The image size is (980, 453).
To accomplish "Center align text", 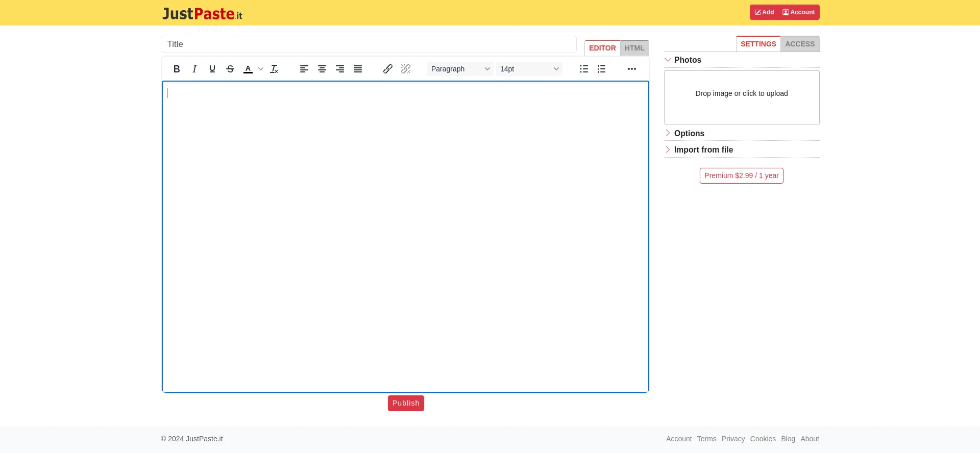I will 322,69.
